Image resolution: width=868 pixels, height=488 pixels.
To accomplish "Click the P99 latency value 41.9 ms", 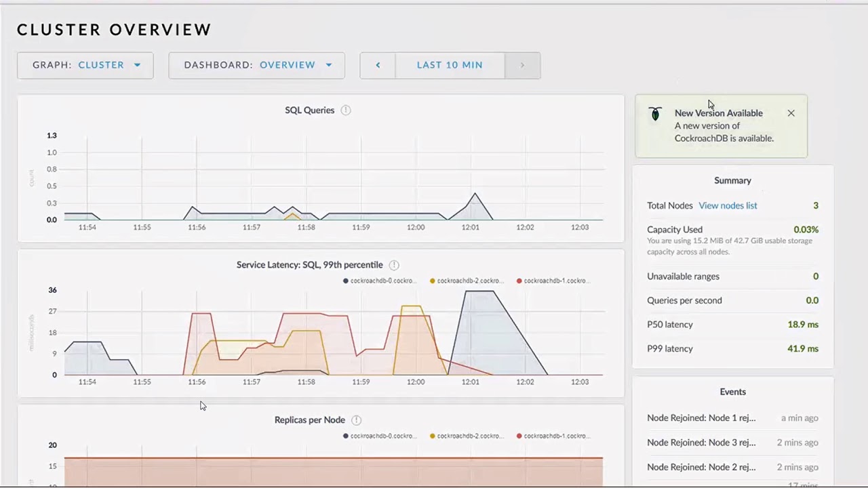I will pos(803,348).
